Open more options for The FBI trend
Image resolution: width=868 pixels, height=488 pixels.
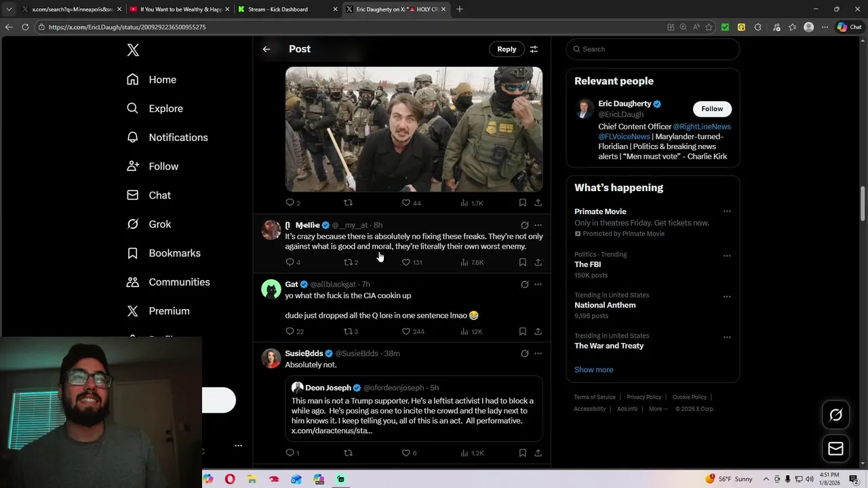(x=727, y=256)
